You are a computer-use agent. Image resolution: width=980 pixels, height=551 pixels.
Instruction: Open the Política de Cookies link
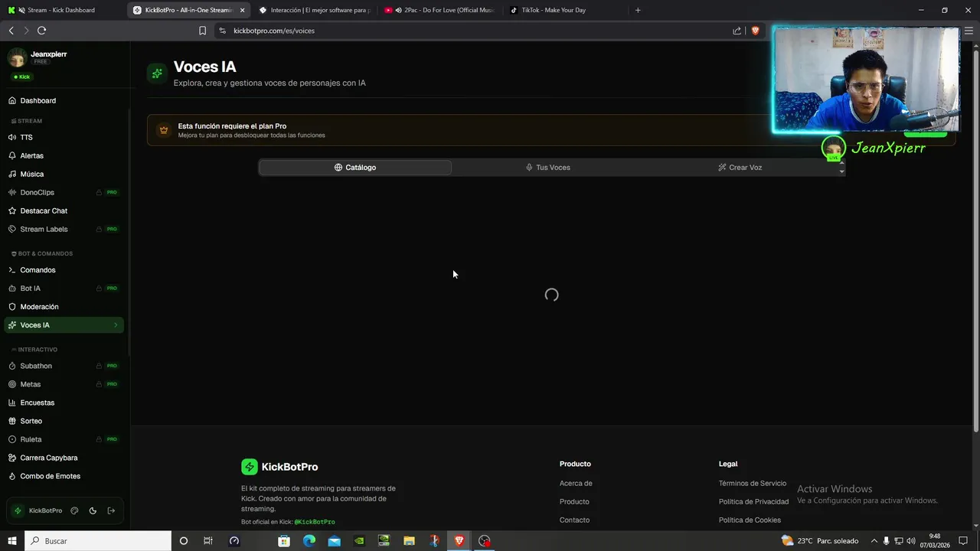[750, 520]
